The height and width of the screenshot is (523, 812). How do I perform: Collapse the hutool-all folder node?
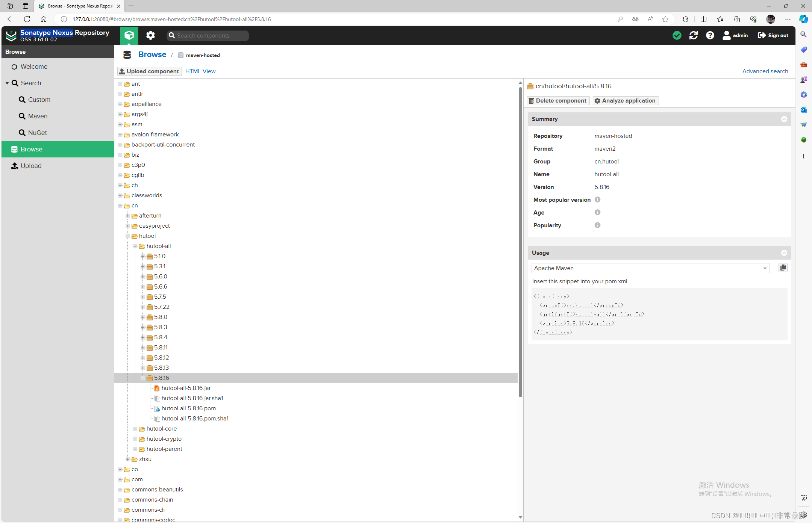click(x=135, y=246)
